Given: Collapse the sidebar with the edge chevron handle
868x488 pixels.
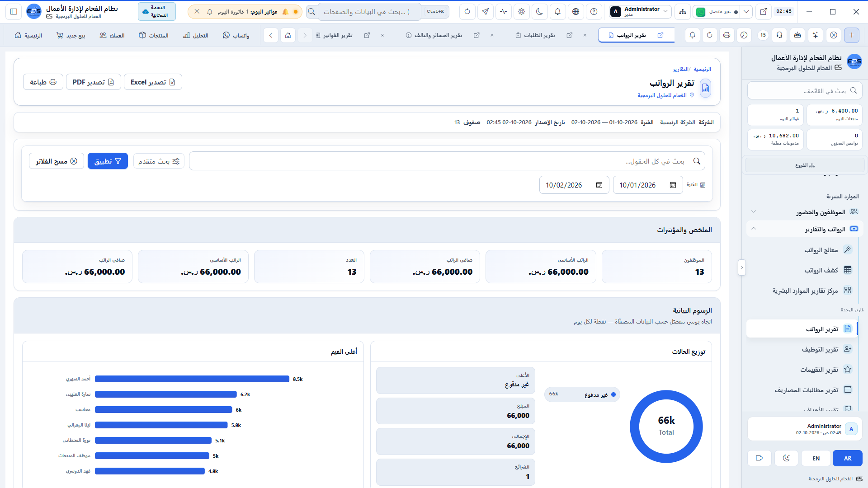Looking at the screenshot, I should click(741, 267).
